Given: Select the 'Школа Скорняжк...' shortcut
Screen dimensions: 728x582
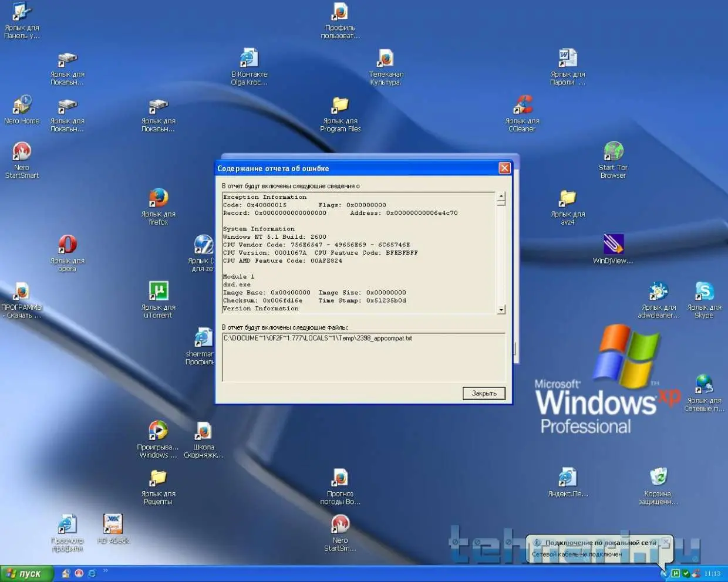Looking at the screenshot, I should tap(203, 440).
